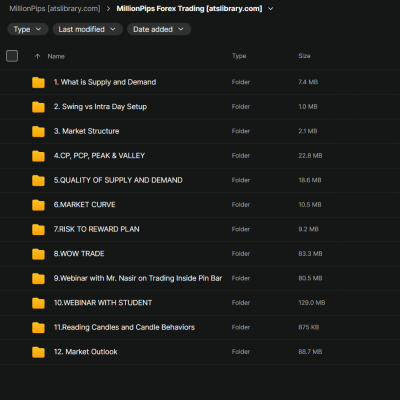Open 9.Webinar with Mr. Nasir on Trading Inside Pin Bar

(x=138, y=278)
